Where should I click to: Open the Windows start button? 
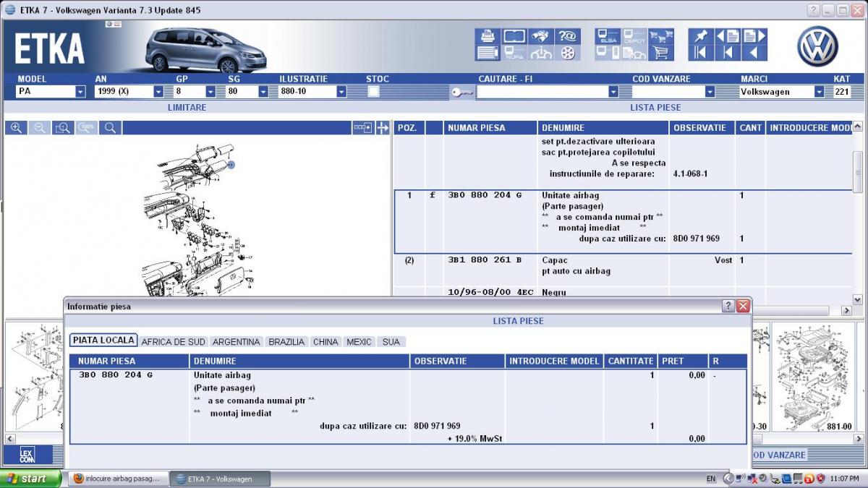[29, 479]
